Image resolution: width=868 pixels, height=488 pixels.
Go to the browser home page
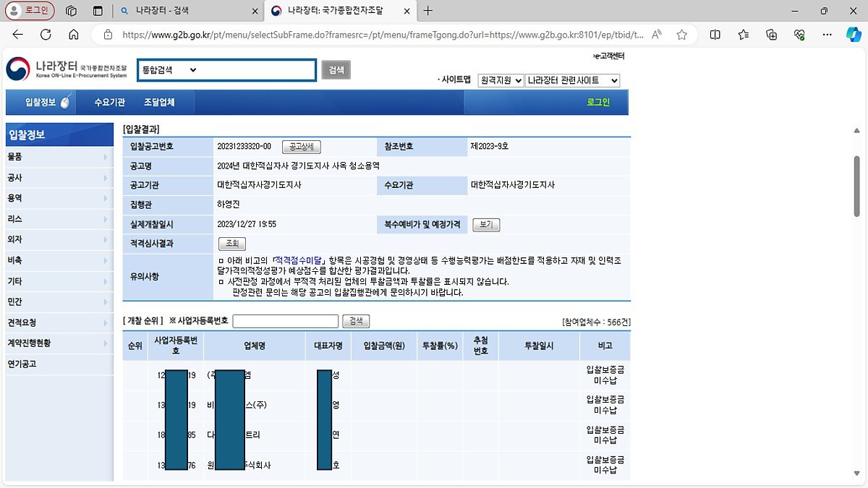pyautogui.click(x=72, y=33)
